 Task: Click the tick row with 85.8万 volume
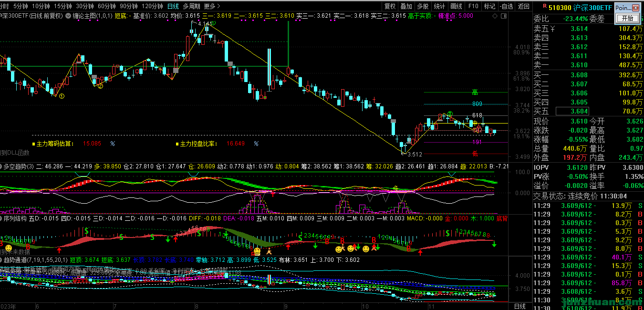pos(588,283)
